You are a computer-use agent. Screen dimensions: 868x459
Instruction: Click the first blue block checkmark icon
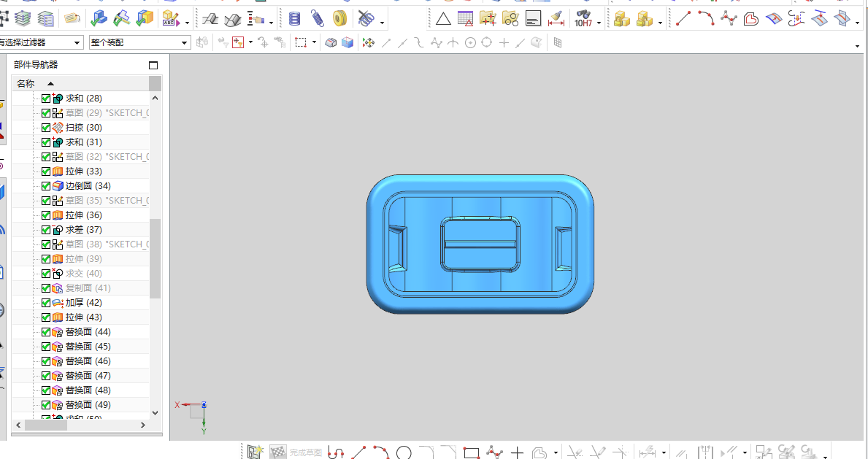99,19
